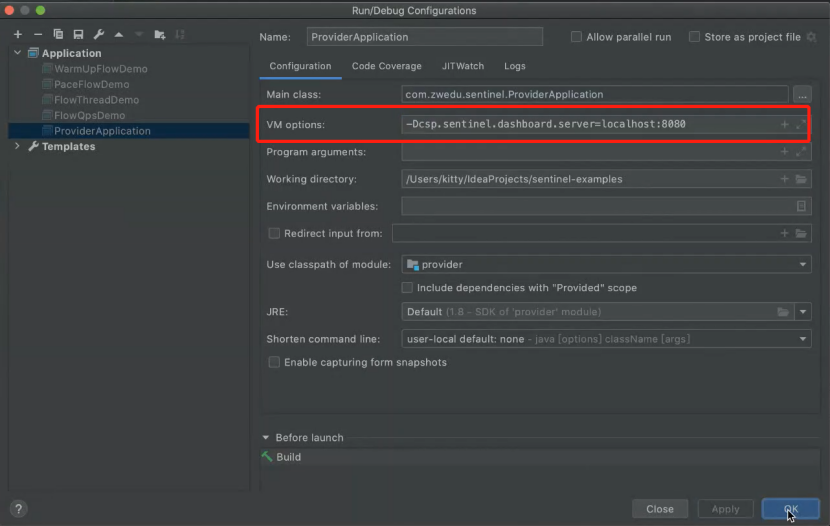Click the Add New Configuration plus icon
830x526 pixels.
(18, 35)
